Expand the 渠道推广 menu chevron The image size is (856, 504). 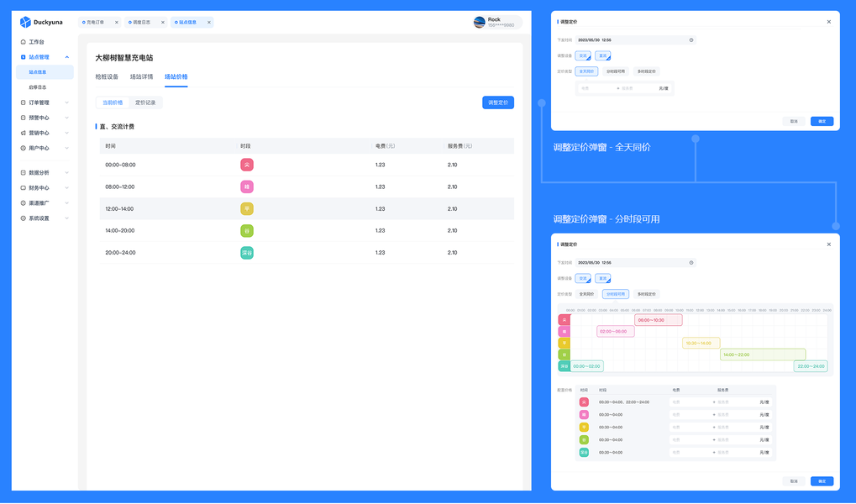point(66,203)
